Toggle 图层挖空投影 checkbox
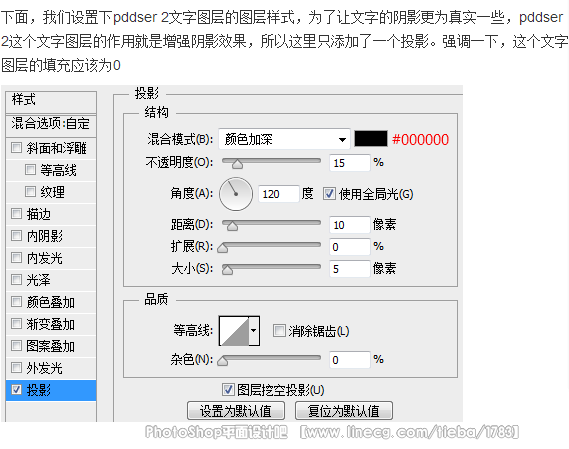This screenshot has height=449, width=569. coord(228,390)
